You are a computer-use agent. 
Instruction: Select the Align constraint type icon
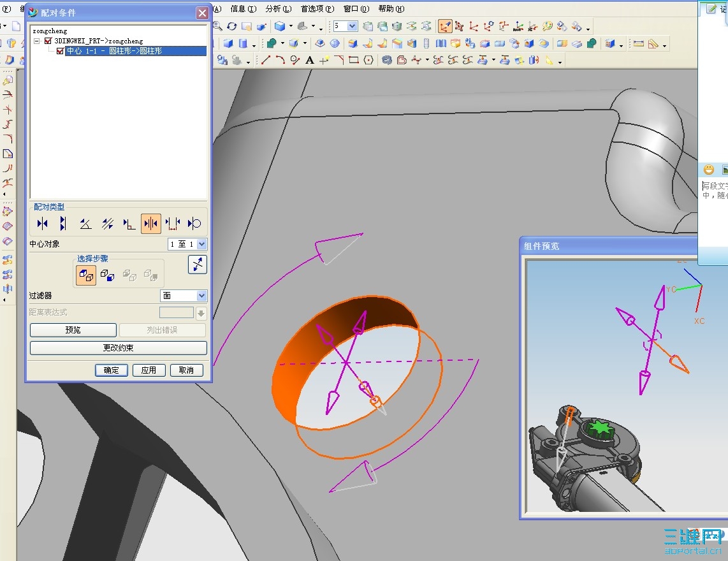pos(63,224)
